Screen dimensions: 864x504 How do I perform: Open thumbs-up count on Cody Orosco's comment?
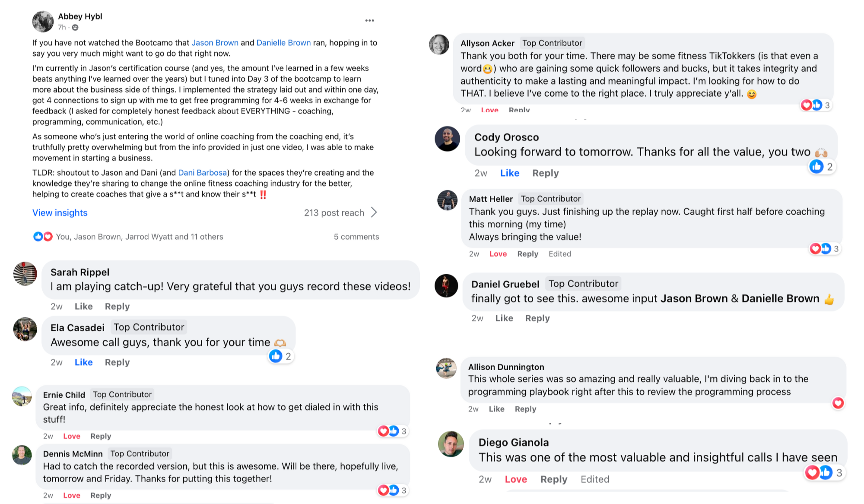click(x=821, y=167)
